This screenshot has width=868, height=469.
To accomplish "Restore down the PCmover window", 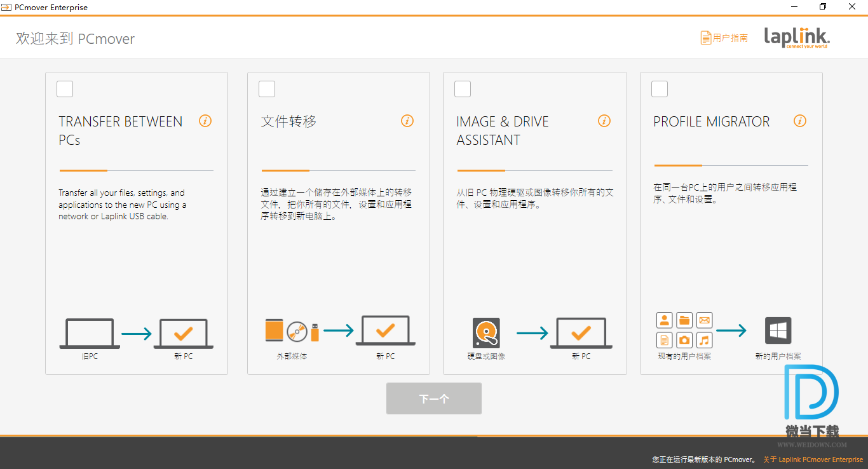I will pyautogui.click(x=823, y=7).
